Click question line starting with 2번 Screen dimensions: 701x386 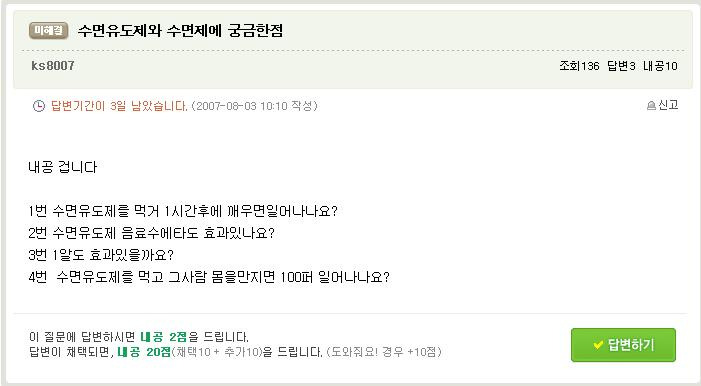(151, 233)
